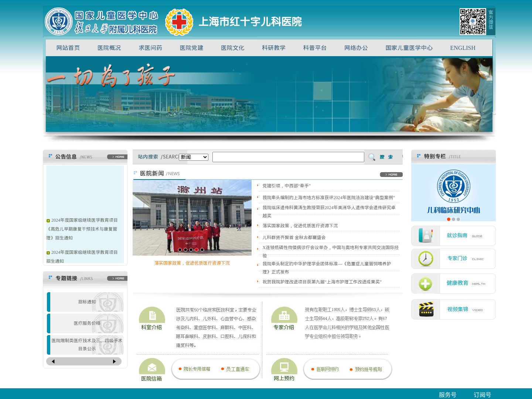This screenshot has width=532, height=399.
Task: Select fourth red dot of news photo carousel
Action: [197, 250]
